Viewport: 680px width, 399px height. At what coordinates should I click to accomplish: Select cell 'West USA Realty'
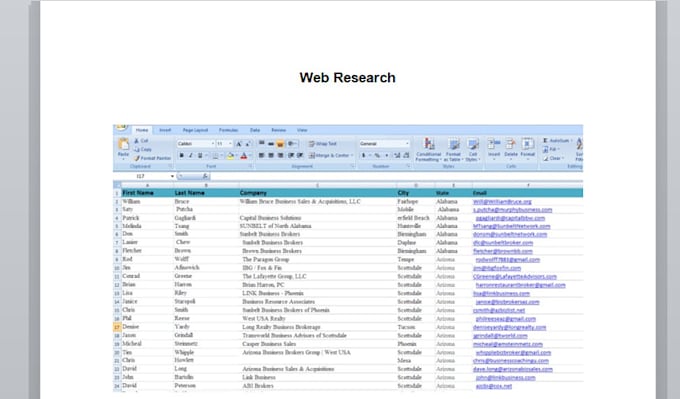click(317, 319)
